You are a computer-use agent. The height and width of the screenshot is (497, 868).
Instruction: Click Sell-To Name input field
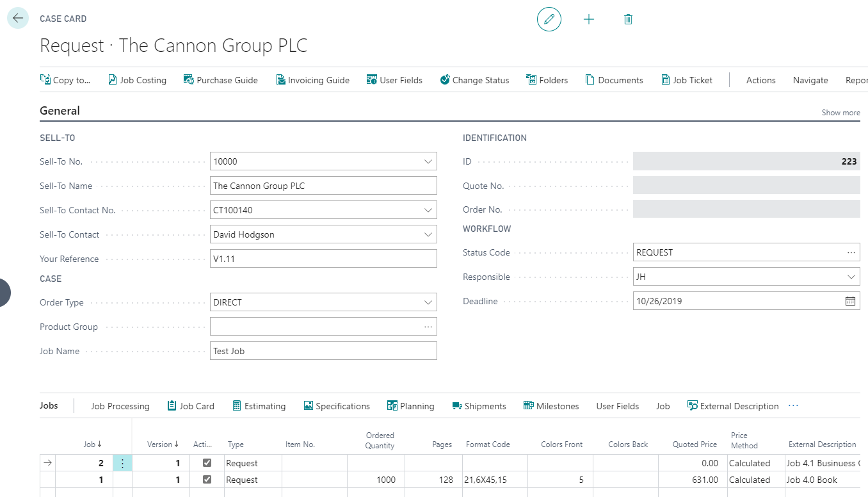323,186
